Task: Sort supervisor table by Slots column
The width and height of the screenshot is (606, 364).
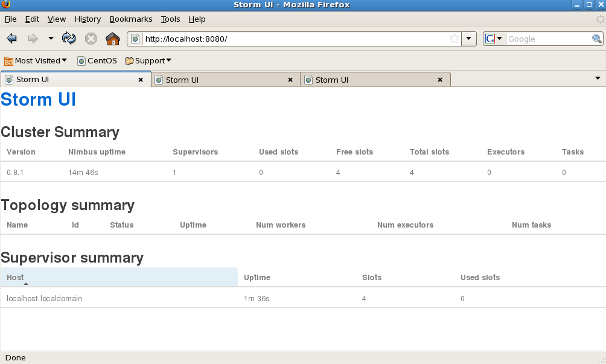Action: 372,277
